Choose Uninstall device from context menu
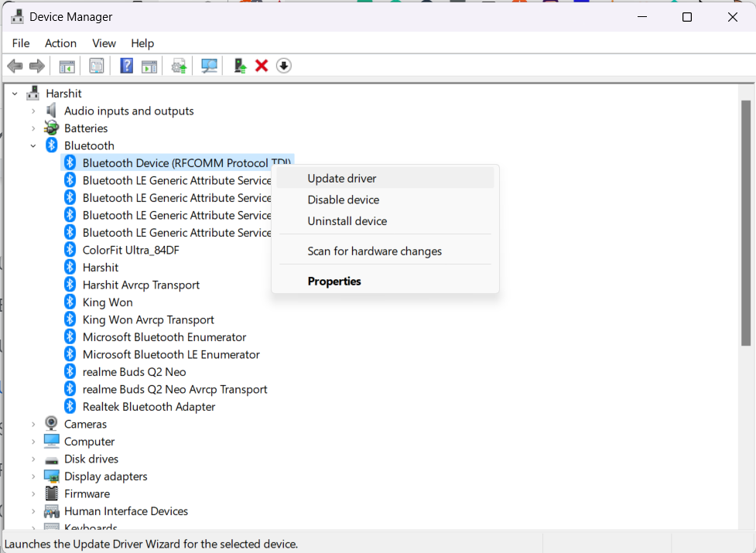The width and height of the screenshot is (756, 553). point(347,221)
